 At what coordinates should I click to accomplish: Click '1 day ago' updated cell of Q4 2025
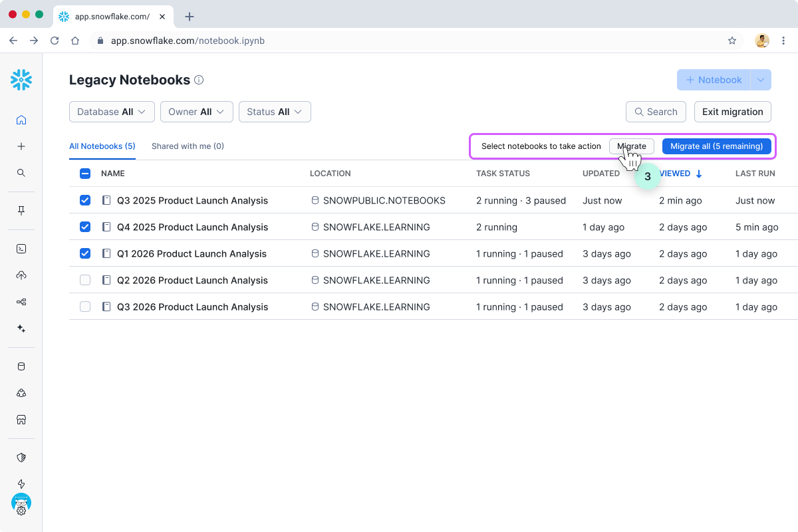(604, 227)
